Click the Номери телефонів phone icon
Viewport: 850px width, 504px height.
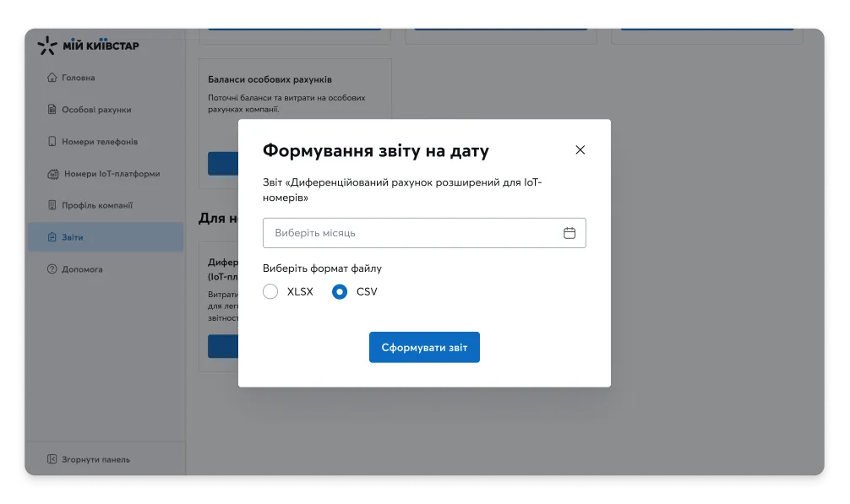(52, 141)
